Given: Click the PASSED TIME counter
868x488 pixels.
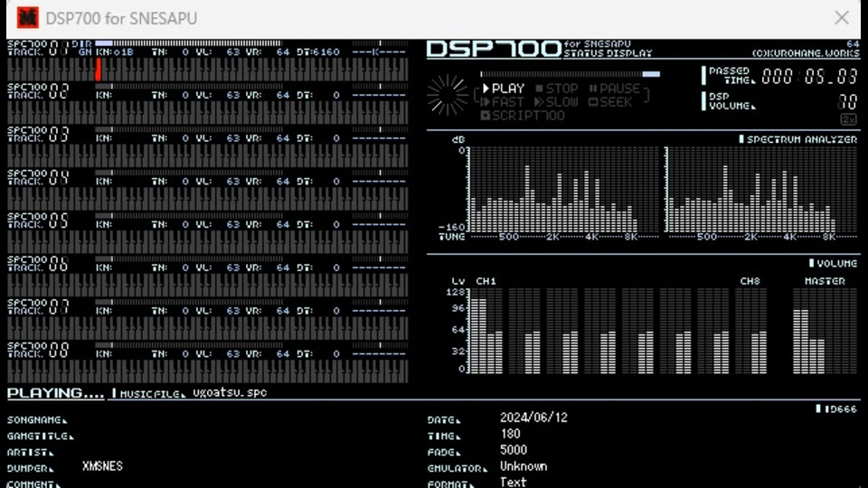Looking at the screenshot, I should (x=809, y=76).
